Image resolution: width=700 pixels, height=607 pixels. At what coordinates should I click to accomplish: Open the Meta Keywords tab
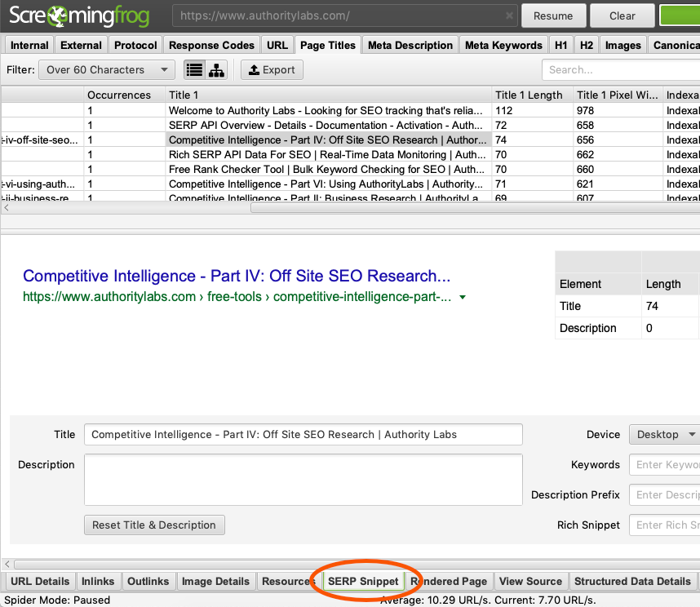[503, 45]
